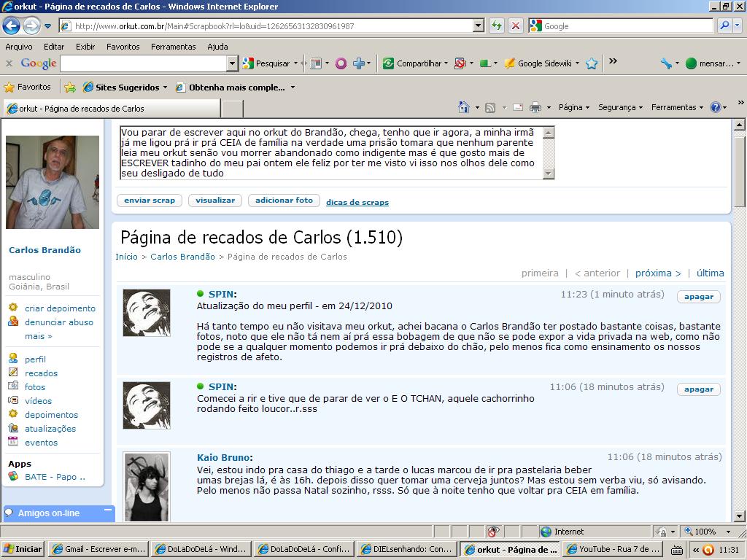Open the BATE - Papo app
This screenshot has width=747, height=560.
[x=55, y=477]
